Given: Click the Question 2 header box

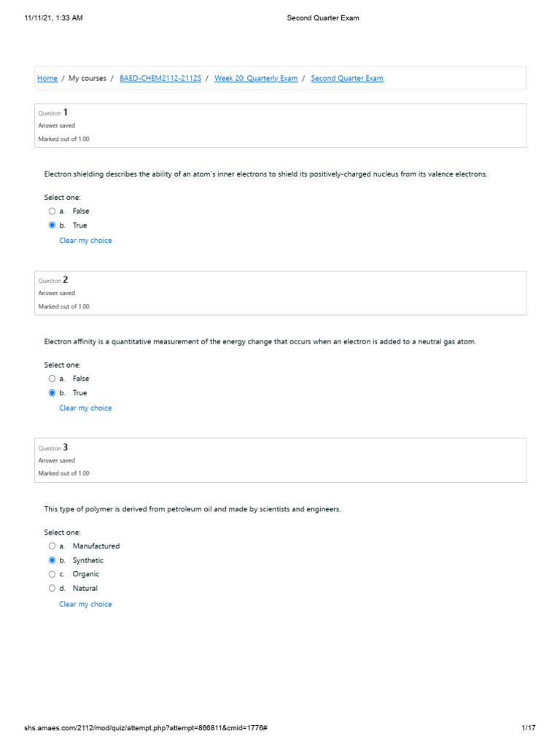Looking at the screenshot, I should [x=281, y=293].
